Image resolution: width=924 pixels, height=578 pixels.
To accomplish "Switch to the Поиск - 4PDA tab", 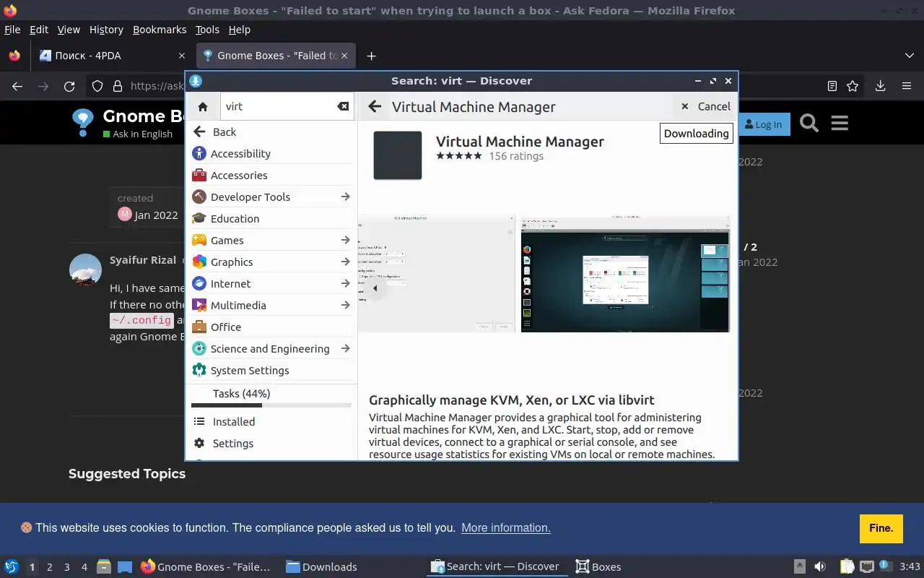I will (x=112, y=56).
